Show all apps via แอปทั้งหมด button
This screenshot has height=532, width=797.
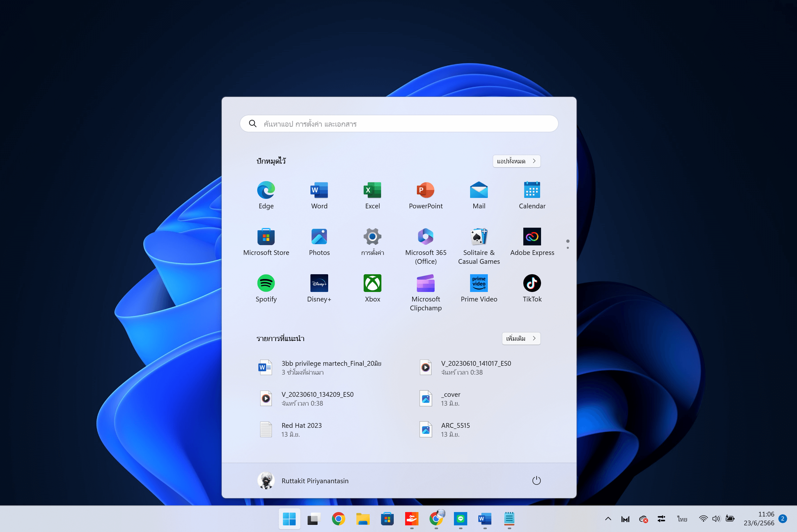coord(516,161)
